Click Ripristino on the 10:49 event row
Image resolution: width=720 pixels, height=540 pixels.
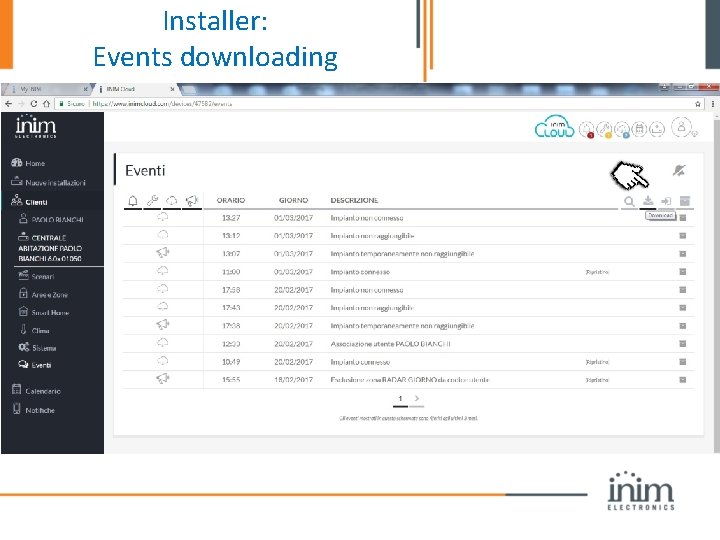tap(597, 362)
